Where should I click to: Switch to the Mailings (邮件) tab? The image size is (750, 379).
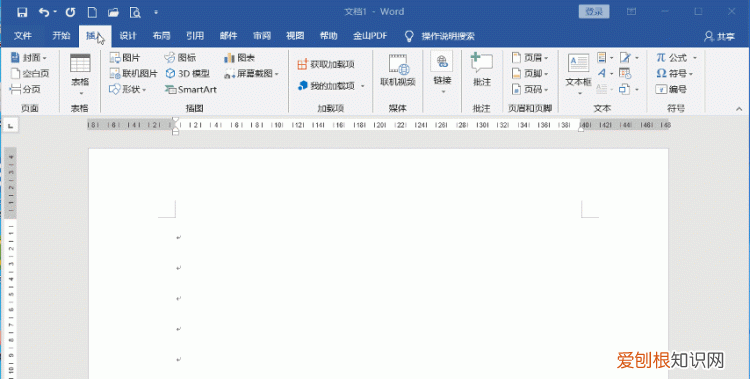coord(228,36)
